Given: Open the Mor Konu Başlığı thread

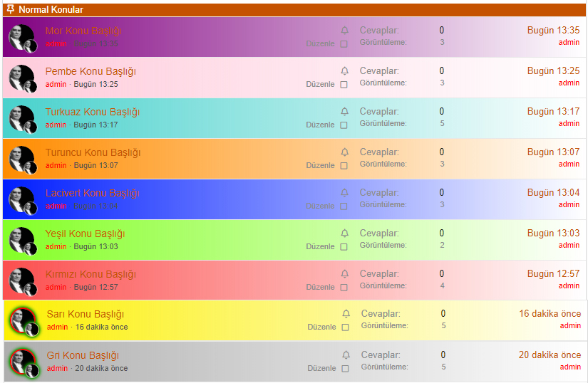Looking at the screenshot, I should (x=83, y=31).
